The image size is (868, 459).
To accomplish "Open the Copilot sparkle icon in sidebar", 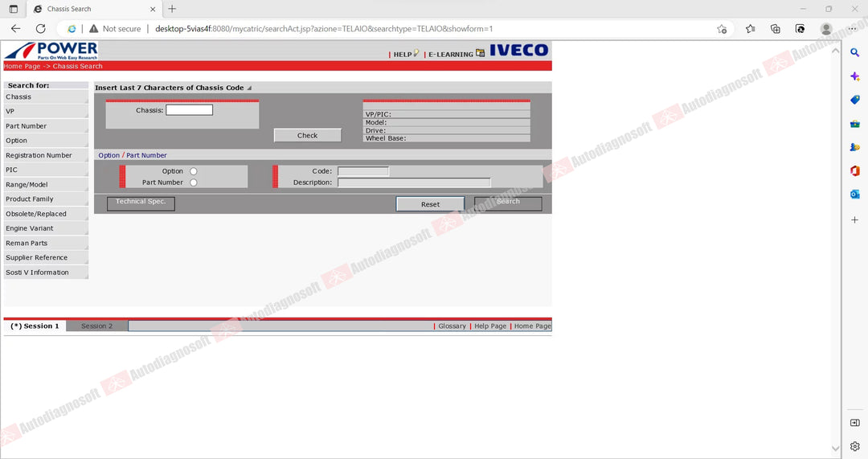I will click(x=854, y=76).
